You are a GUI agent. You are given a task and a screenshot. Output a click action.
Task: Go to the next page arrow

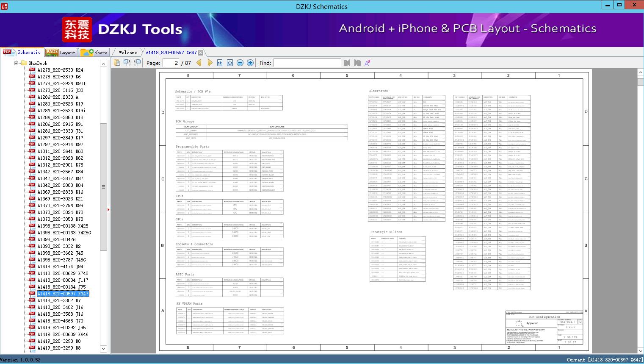tap(210, 63)
